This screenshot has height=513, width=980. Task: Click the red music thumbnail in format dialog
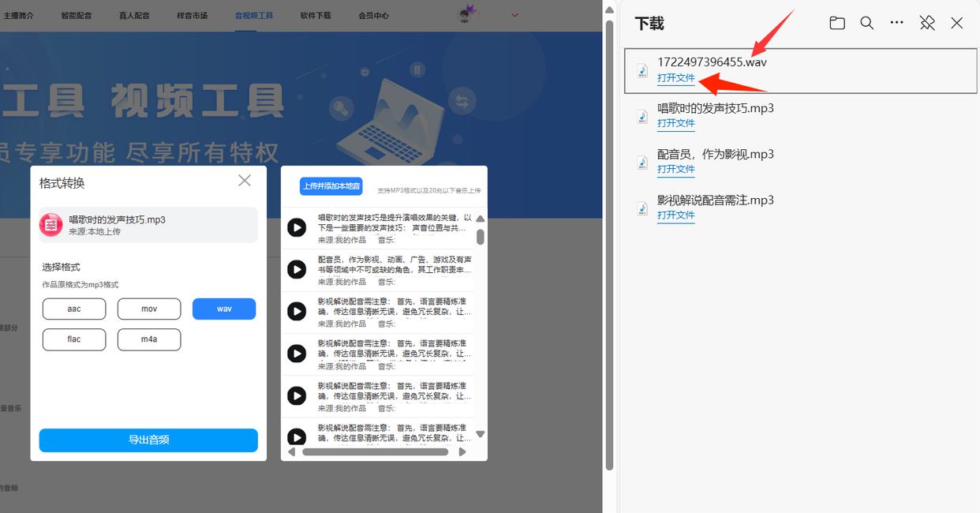tap(50, 224)
